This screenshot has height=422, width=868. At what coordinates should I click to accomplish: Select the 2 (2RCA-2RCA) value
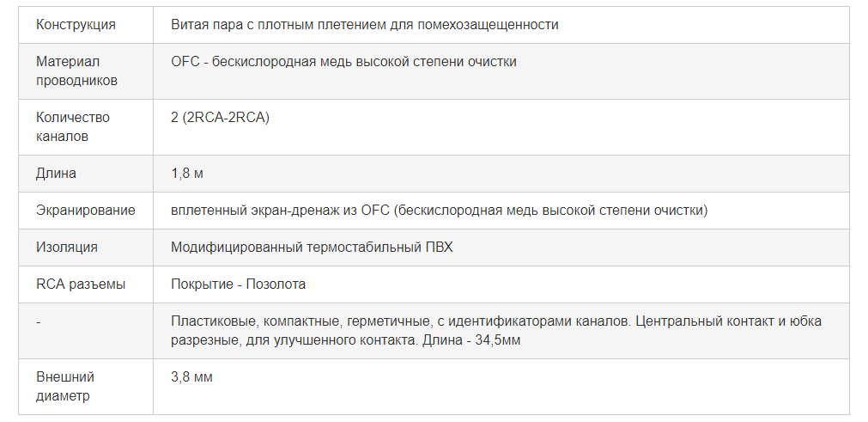220,118
